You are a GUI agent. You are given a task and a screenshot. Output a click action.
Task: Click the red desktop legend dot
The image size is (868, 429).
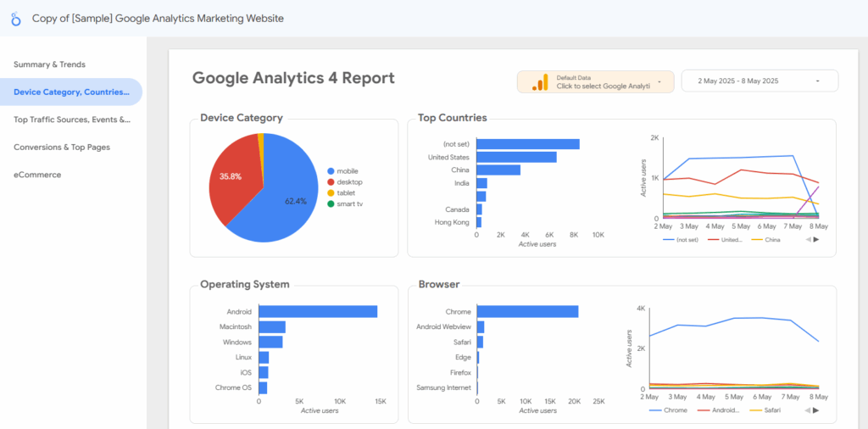[x=331, y=182]
